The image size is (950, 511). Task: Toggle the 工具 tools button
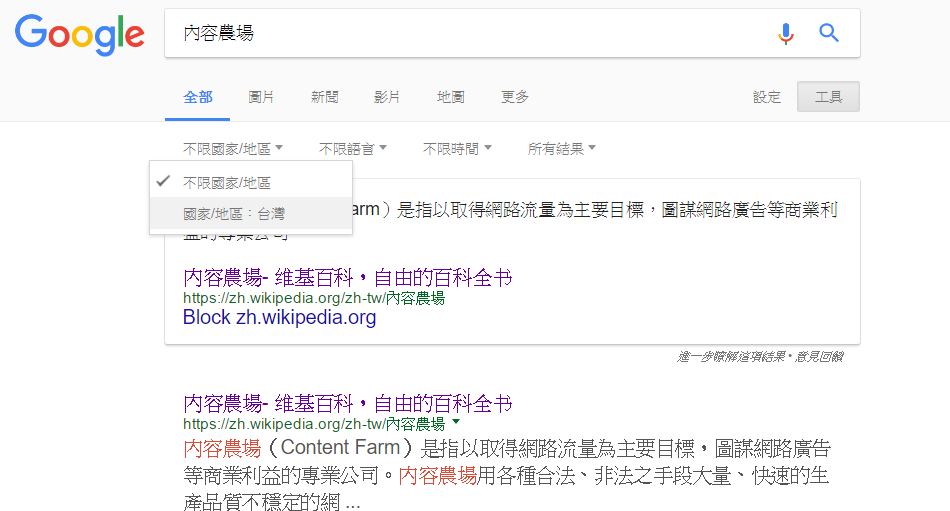tap(828, 97)
